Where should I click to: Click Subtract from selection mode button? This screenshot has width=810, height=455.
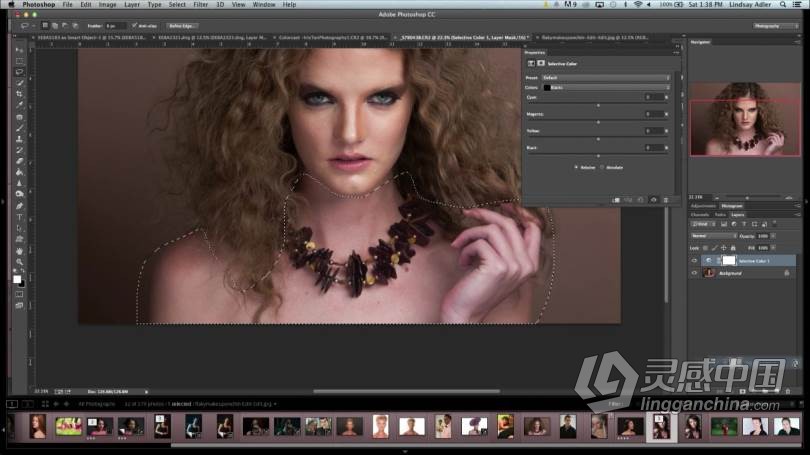coord(65,25)
